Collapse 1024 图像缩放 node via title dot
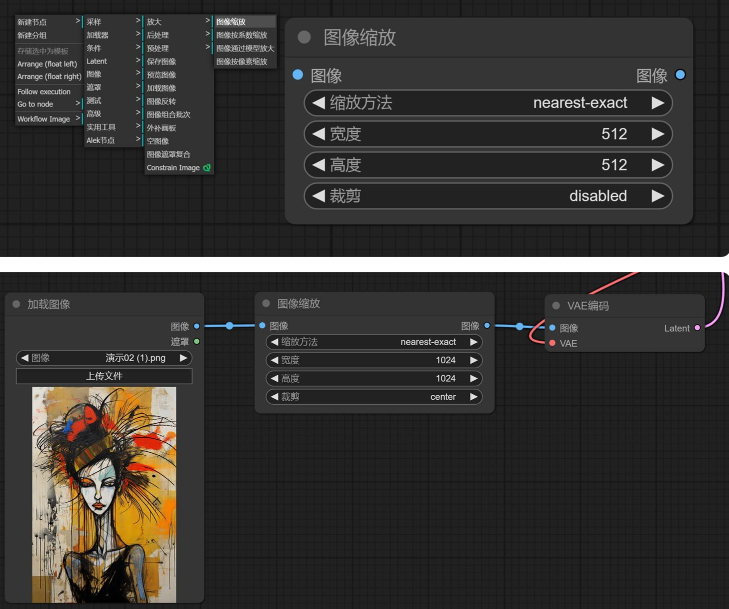 click(x=266, y=303)
